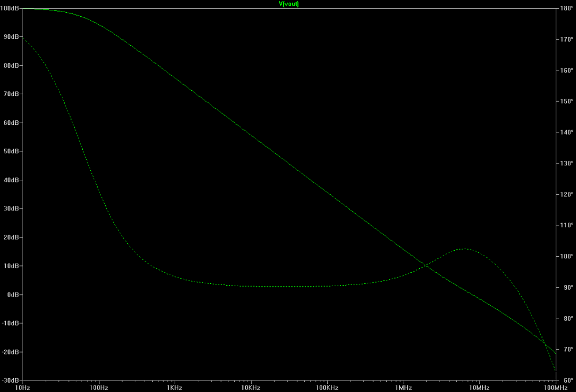
Task: Select the -30dB gain axis label
Action: click(10, 380)
